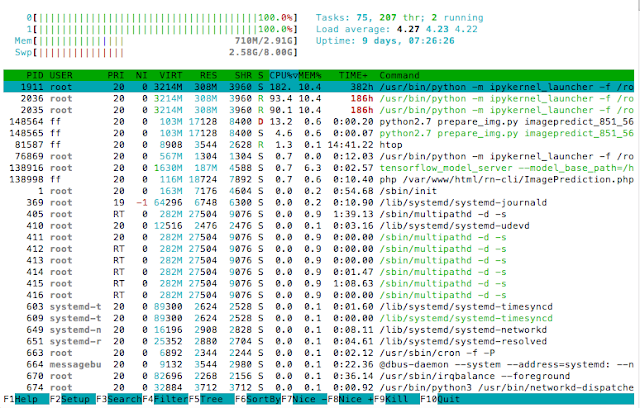Open F1 Help in htop footer
Image resolution: width=640 pixels, height=408 pixels.
(x=26, y=399)
